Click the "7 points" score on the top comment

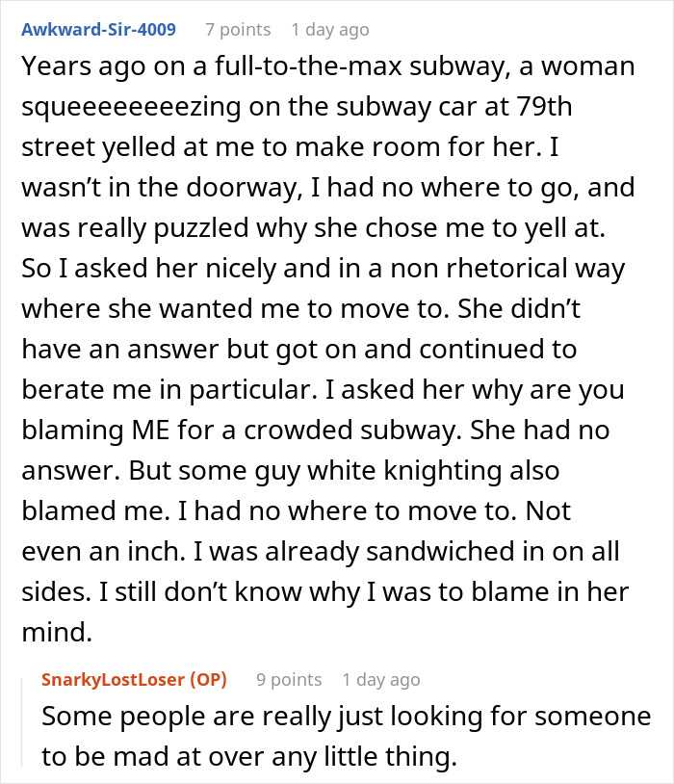point(238,30)
